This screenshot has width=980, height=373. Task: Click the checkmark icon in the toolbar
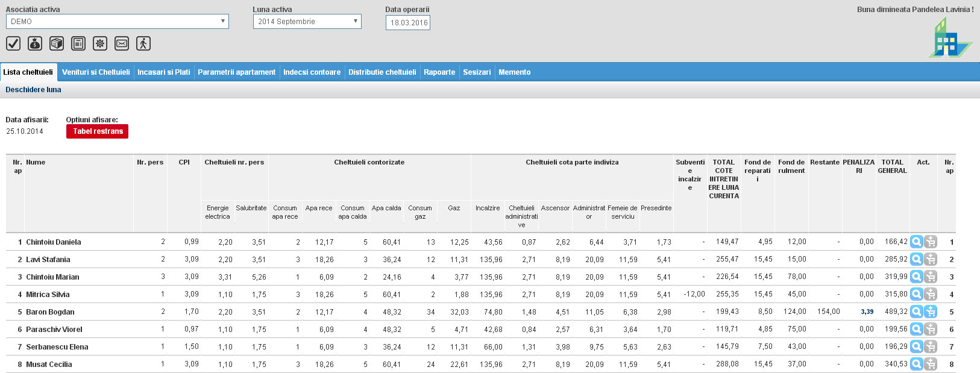click(13, 43)
